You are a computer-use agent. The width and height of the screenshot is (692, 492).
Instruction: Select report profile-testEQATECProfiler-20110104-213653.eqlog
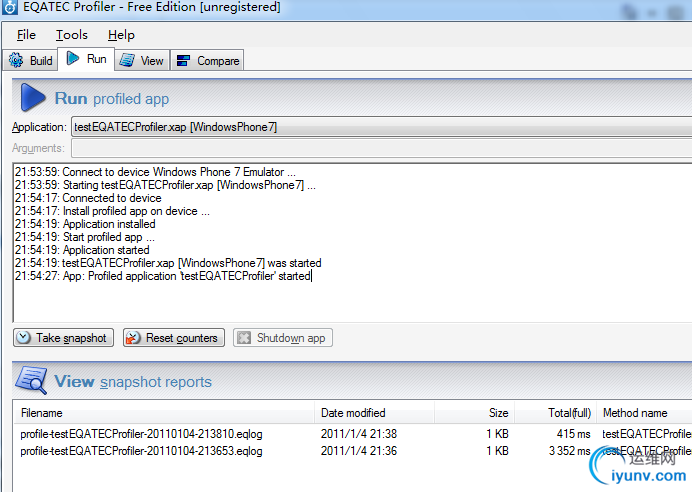pyautogui.click(x=141, y=451)
